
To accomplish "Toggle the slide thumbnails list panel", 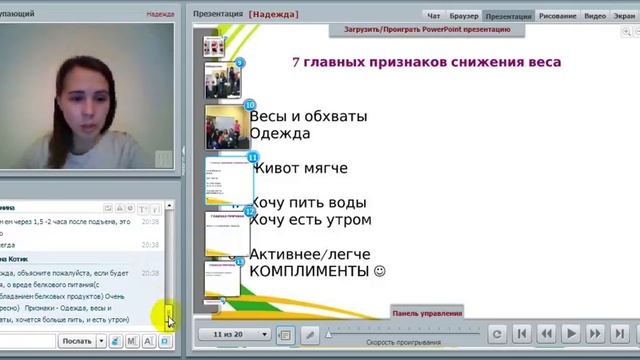I will (x=285, y=335).
